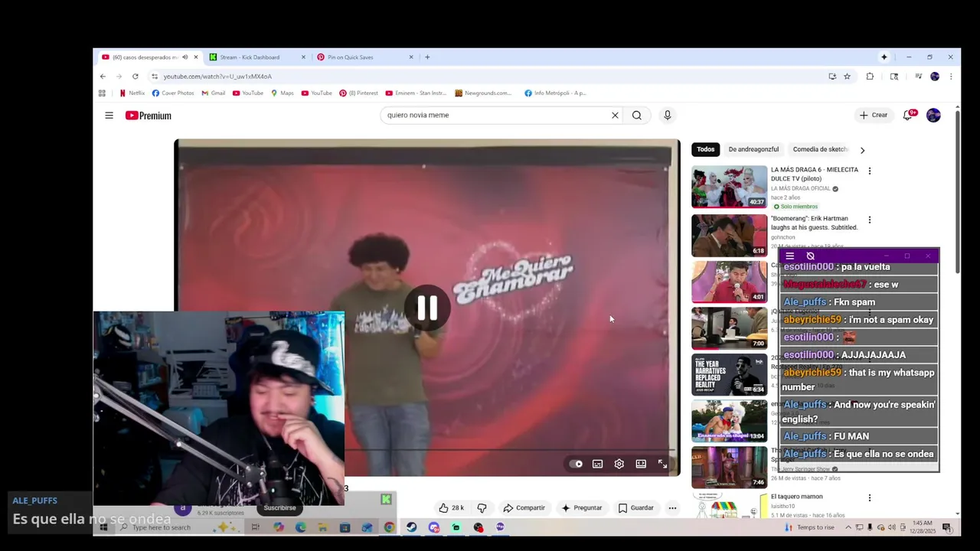Show more filter chips with the arrow
Image resolution: width=980 pixels, height=551 pixels.
(x=862, y=150)
